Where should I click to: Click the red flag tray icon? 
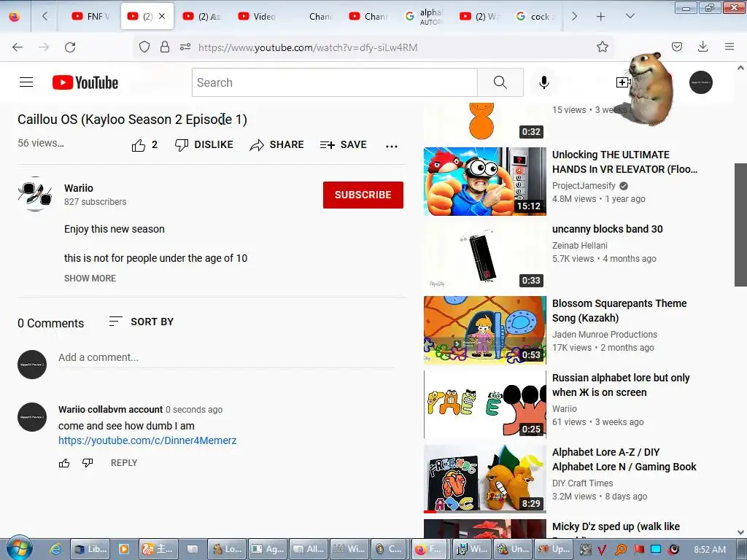[x=638, y=549]
